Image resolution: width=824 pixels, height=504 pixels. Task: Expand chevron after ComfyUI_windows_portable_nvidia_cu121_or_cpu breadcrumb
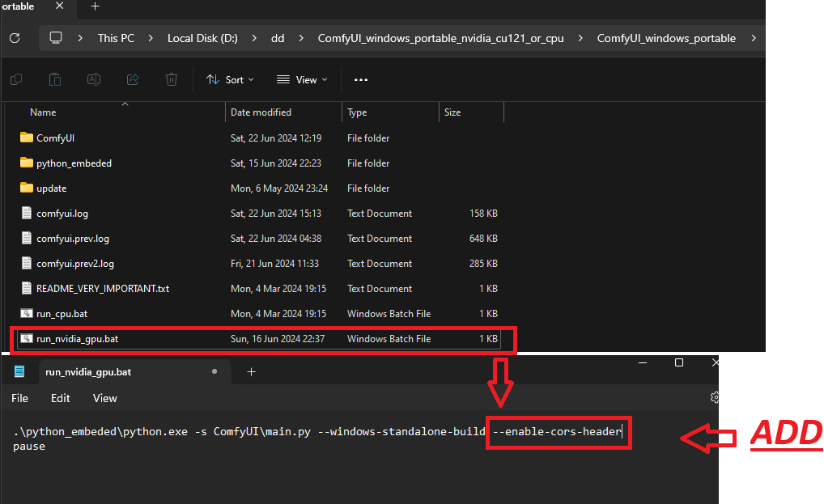click(580, 38)
